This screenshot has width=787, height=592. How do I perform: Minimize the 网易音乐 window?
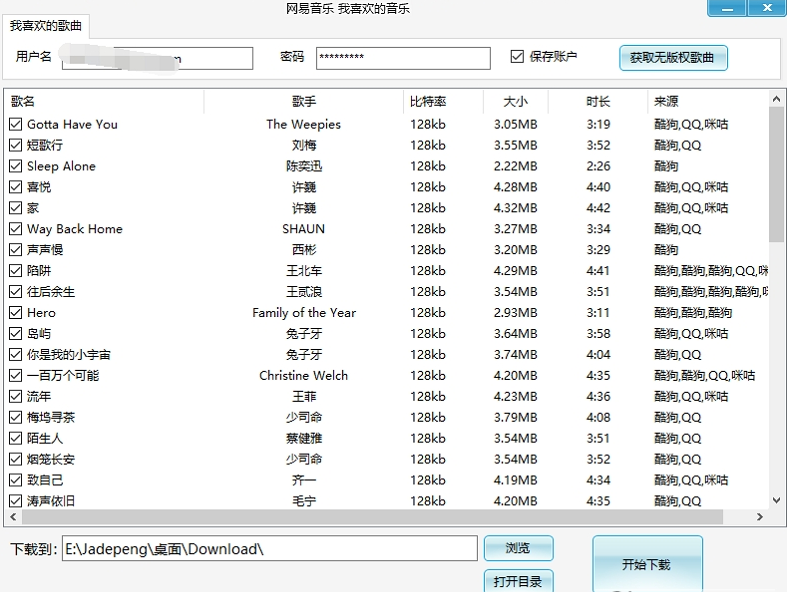coord(727,8)
